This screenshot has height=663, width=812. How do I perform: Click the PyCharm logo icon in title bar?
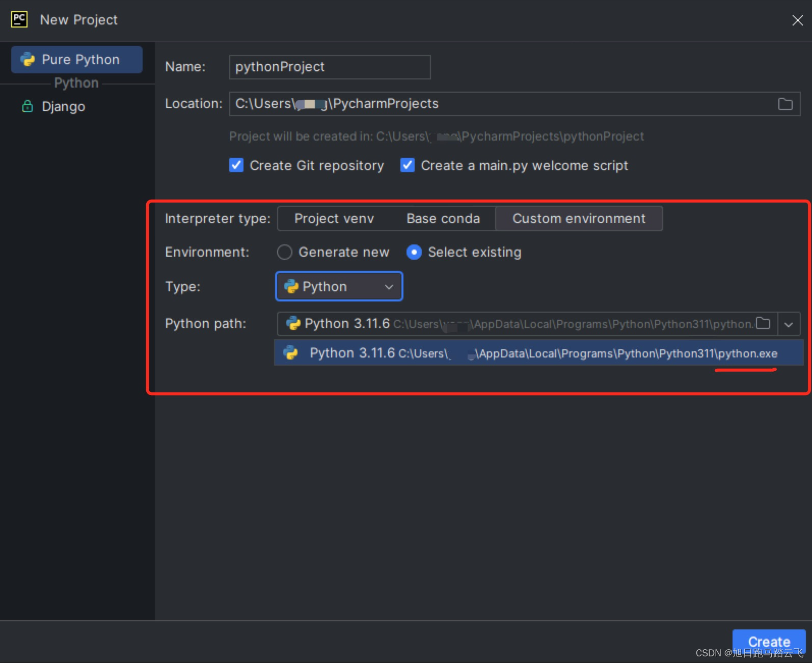tap(19, 19)
